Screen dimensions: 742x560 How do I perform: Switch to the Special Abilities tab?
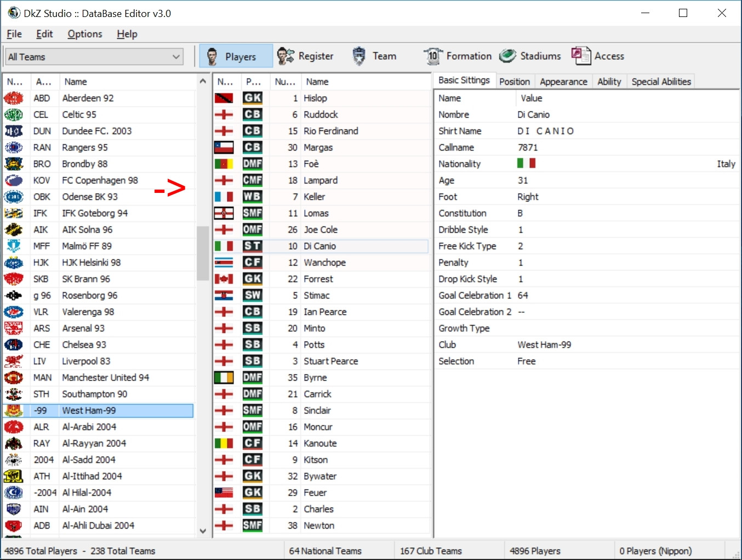tap(661, 82)
